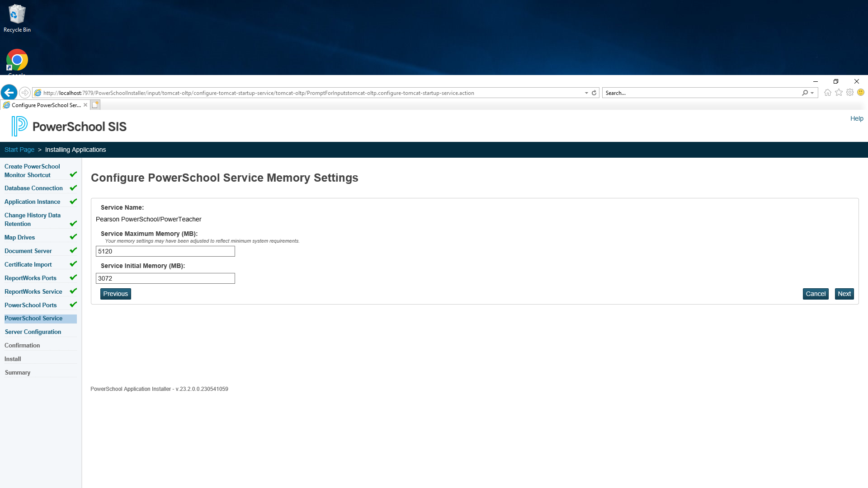This screenshot has width=868, height=488.
Task: Open favorites star icon
Action: [x=839, y=93]
